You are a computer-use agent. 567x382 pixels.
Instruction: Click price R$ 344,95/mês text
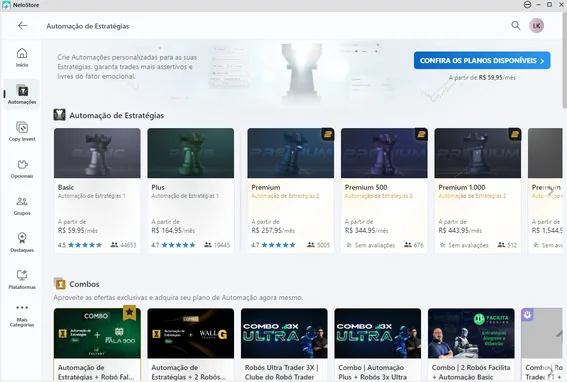pyautogui.click(x=366, y=230)
